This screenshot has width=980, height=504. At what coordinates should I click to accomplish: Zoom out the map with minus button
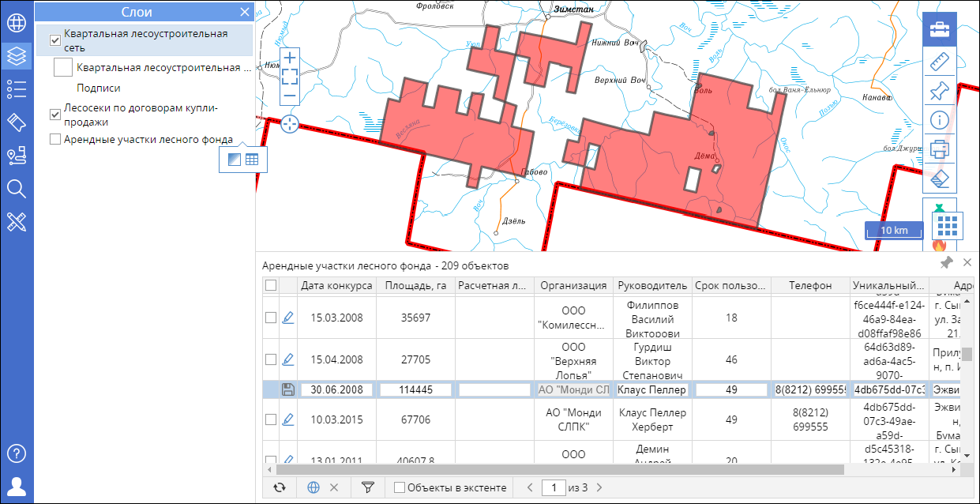point(290,95)
